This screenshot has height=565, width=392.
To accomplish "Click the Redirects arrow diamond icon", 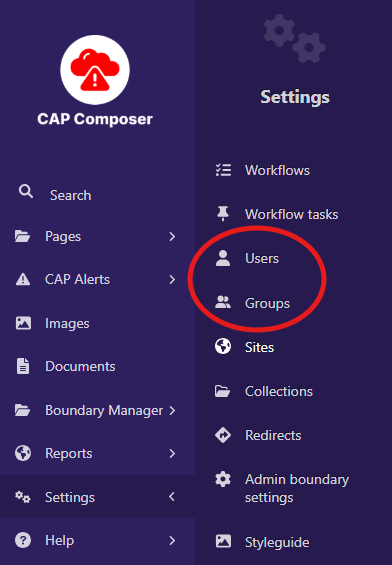I will tap(223, 435).
